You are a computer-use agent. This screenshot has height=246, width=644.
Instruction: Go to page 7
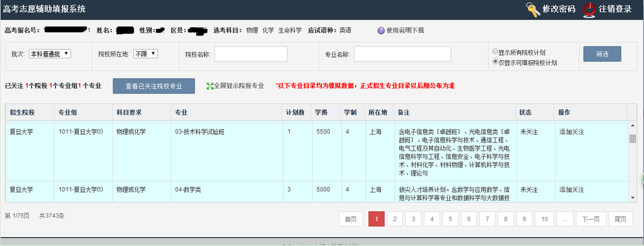(487, 219)
